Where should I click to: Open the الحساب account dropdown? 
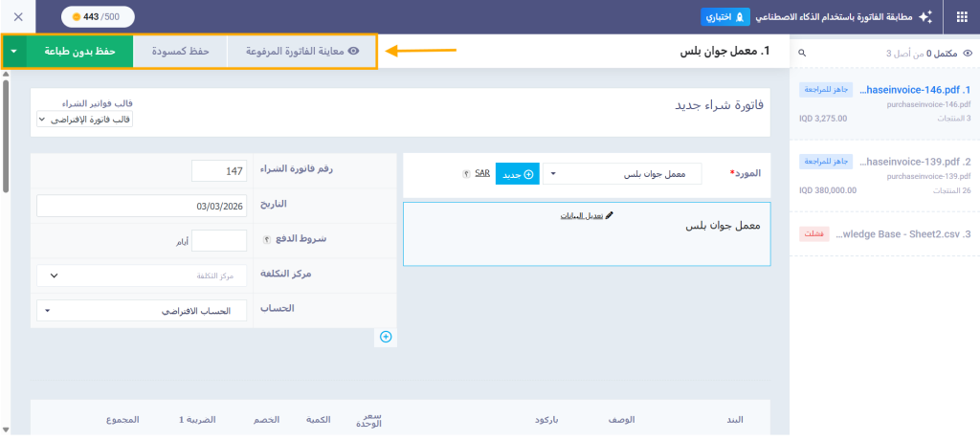tap(142, 311)
